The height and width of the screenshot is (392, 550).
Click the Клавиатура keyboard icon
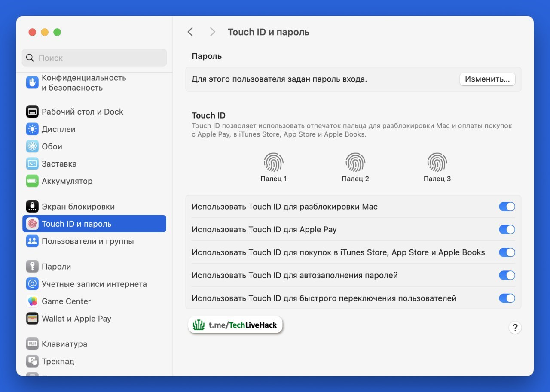(32, 344)
